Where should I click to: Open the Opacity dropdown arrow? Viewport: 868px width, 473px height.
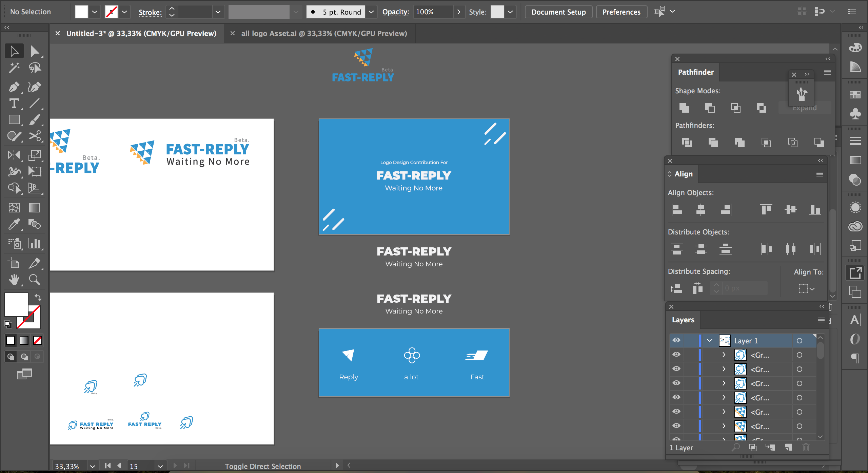[x=459, y=12]
